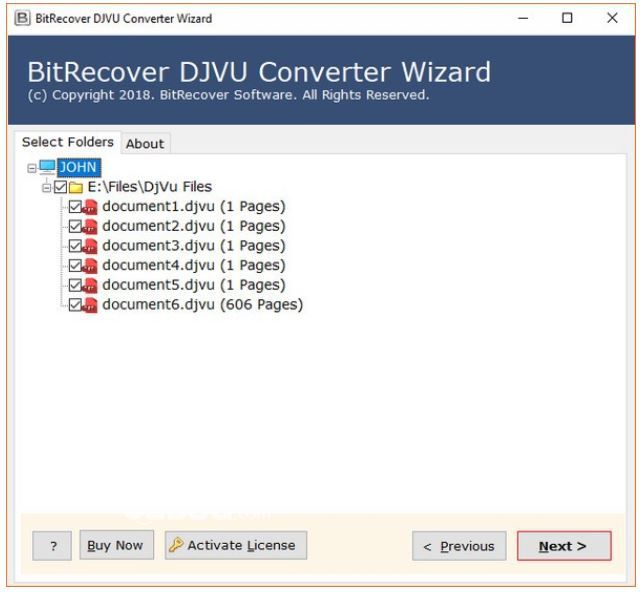Proceed with the Next button
The width and height of the screenshot is (644, 592).
coord(564,546)
